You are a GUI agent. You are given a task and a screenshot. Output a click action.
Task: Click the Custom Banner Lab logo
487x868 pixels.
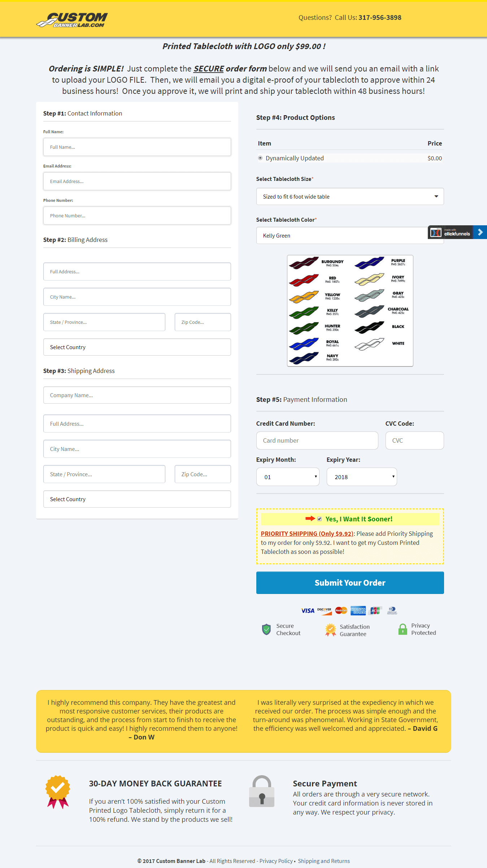pyautogui.click(x=72, y=19)
